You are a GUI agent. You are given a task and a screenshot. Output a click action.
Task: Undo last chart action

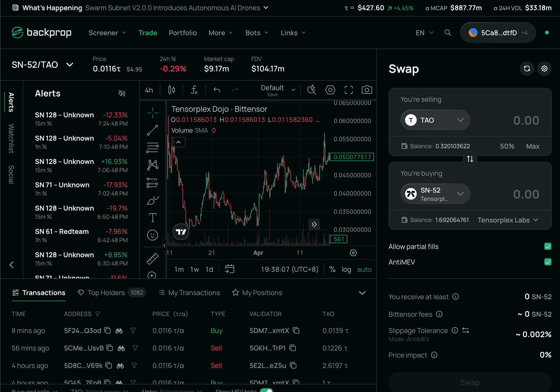coord(217,90)
